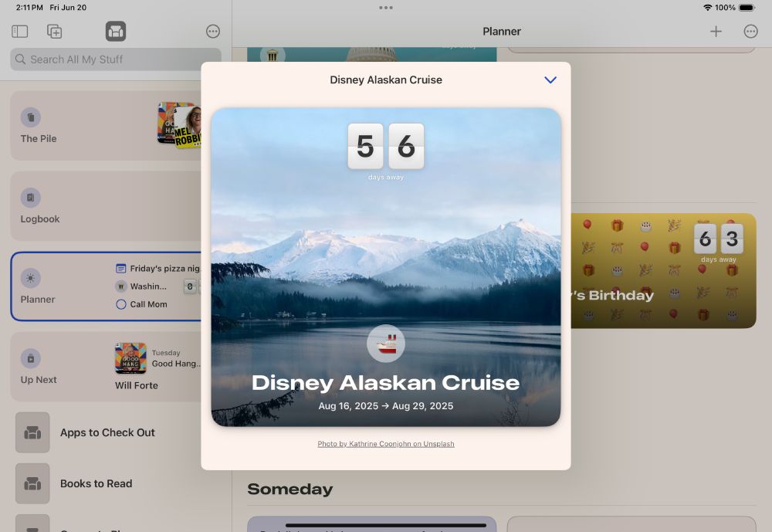Click the Logbook book icon
772x532 pixels.
(31, 198)
